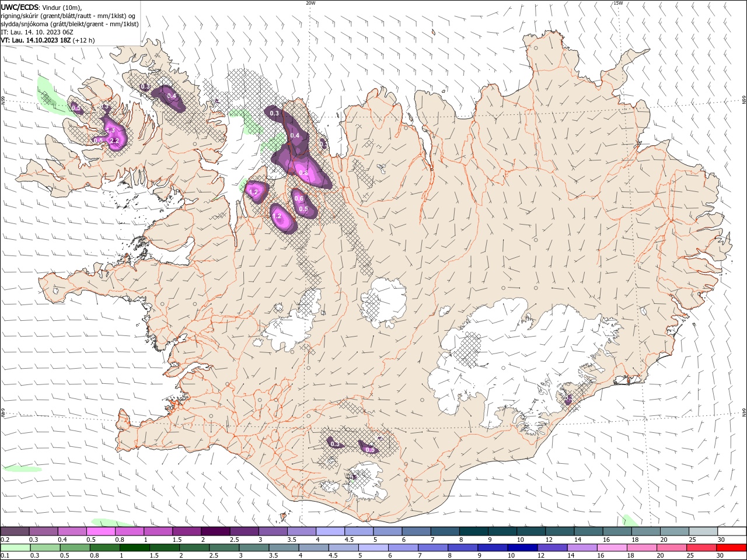747x560 pixels.
Task: Click the '0.6' precipitation value on the map
Action: 299,199
